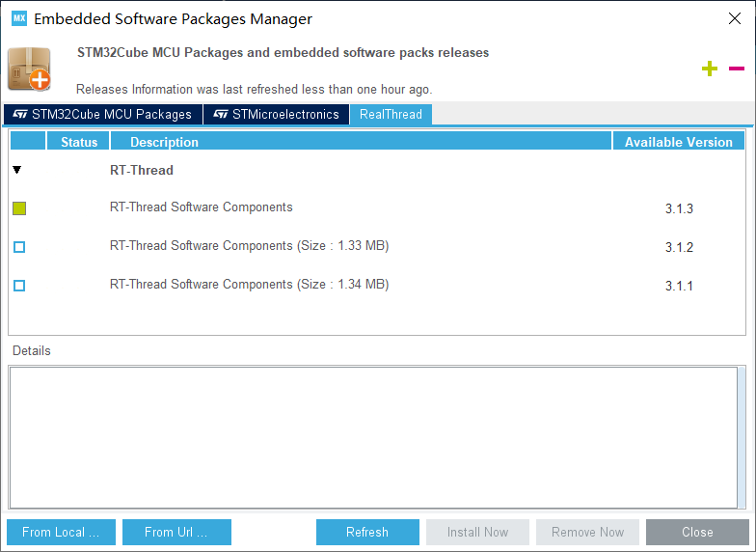Select the RealThread tab
756x552 pixels.
391,114
